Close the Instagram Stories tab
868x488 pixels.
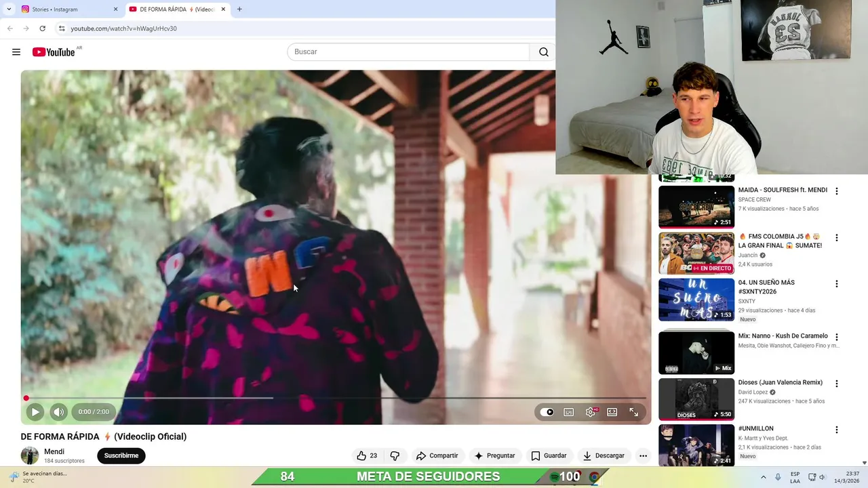[115, 9]
